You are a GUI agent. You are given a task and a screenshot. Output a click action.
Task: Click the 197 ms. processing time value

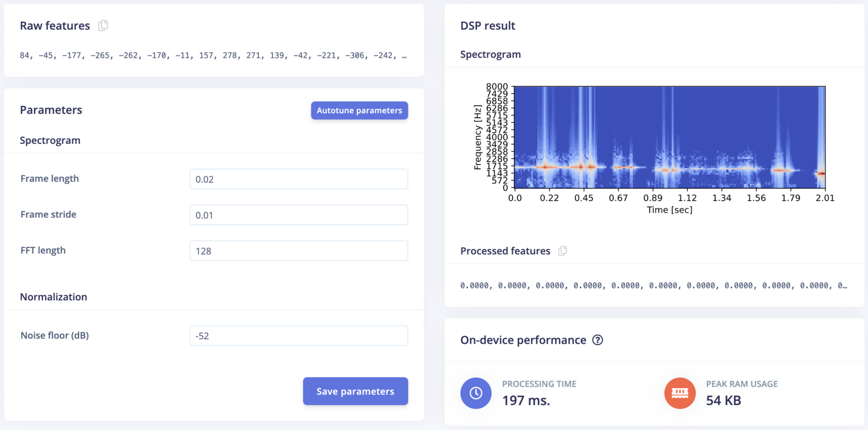pyautogui.click(x=526, y=400)
